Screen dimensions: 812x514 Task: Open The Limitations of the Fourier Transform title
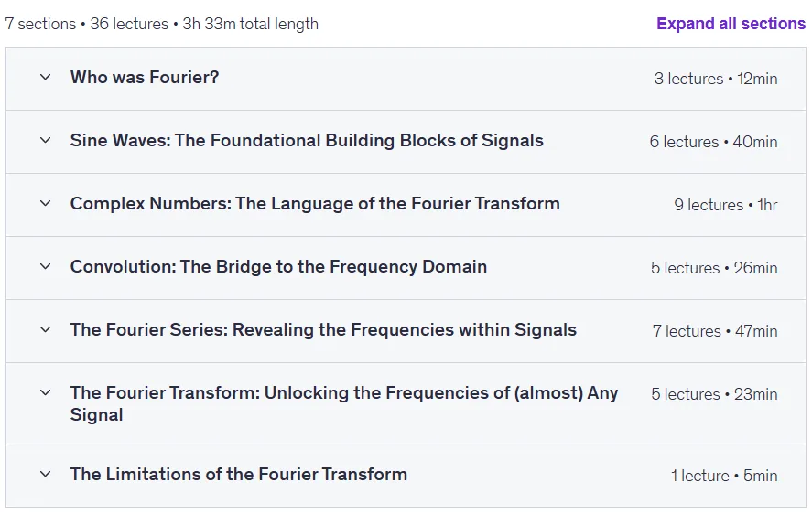click(x=239, y=474)
